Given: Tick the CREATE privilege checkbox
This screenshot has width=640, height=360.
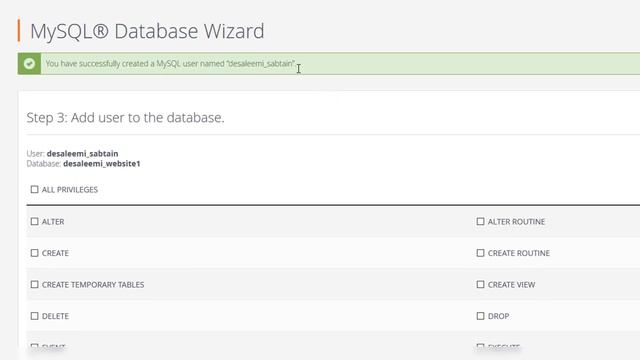Looking at the screenshot, I should pyautogui.click(x=34, y=253).
